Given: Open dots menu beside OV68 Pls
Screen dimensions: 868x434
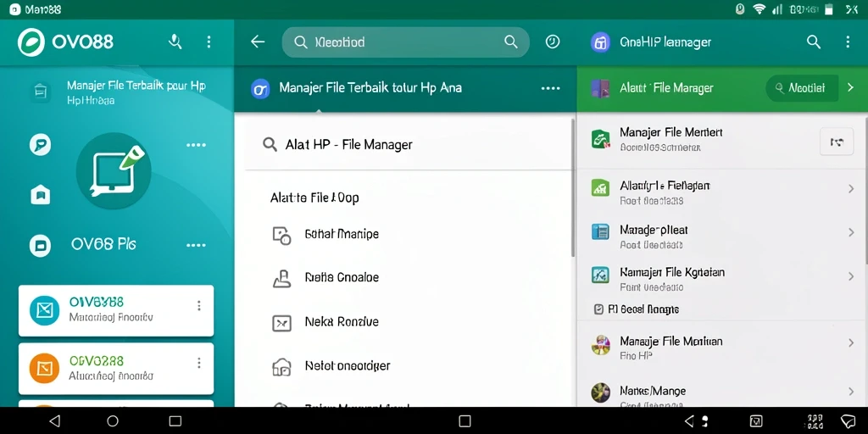Looking at the screenshot, I should tap(196, 245).
